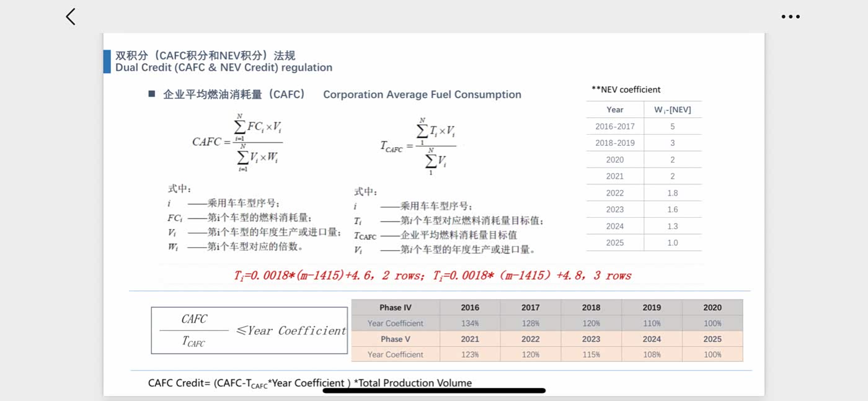Click the W i-[NEV] column header

[x=673, y=110]
